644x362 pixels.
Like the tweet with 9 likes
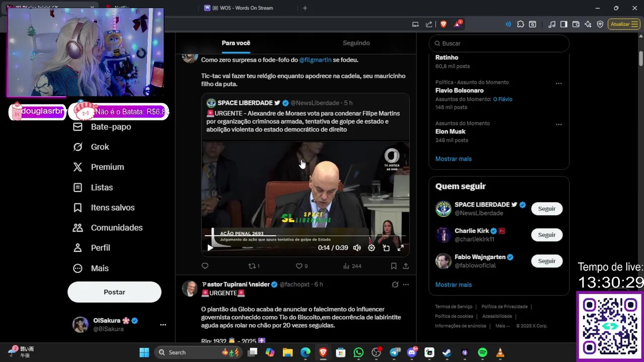pyautogui.click(x=301, y=266)
